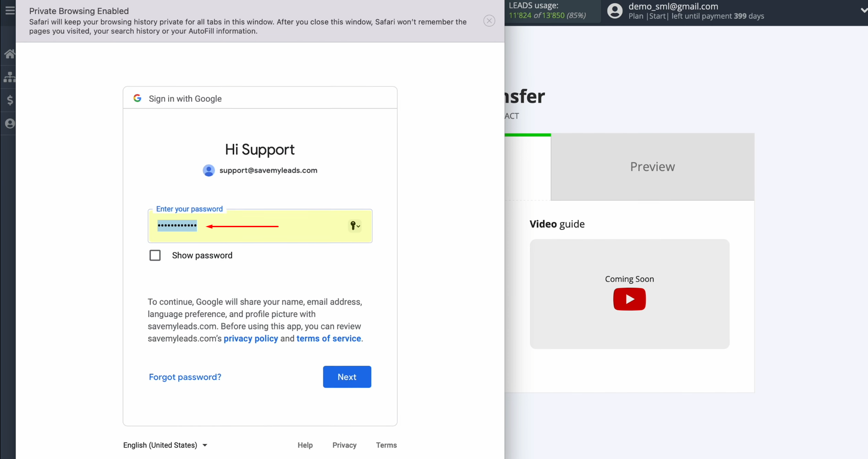Click Forgot password? link
868x459 pixels.
click(185, 377)
